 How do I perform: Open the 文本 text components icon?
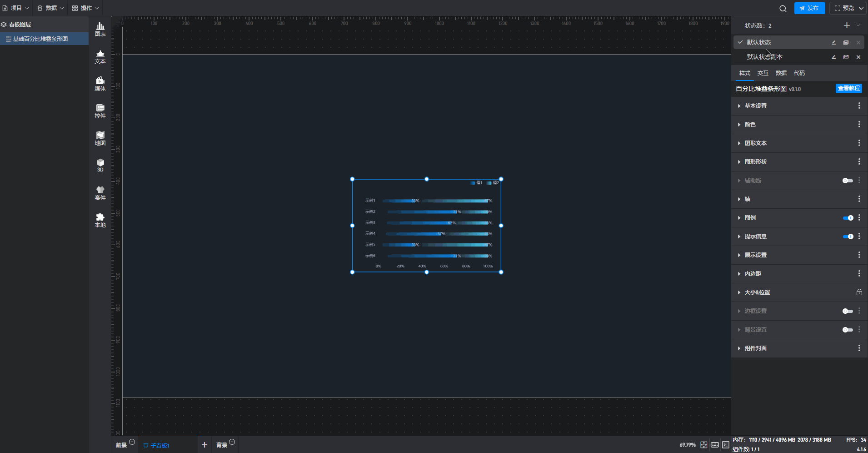point(100,56)
